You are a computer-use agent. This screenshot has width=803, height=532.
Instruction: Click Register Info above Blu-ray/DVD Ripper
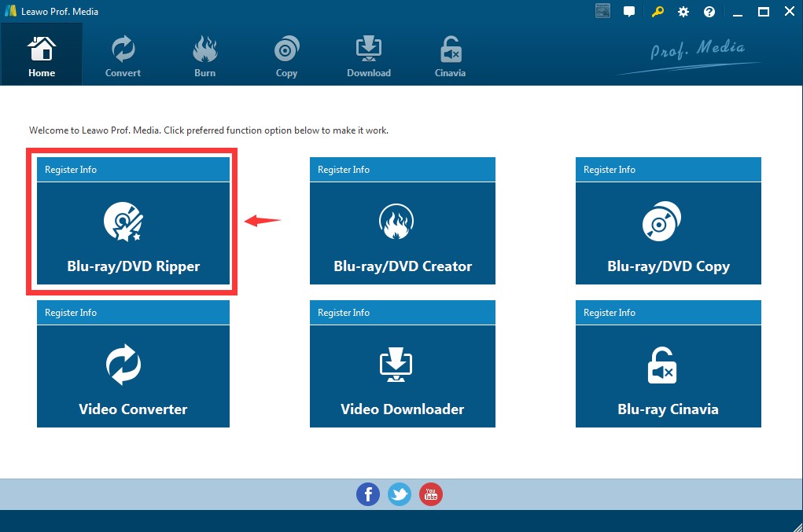tap(71, 170)
